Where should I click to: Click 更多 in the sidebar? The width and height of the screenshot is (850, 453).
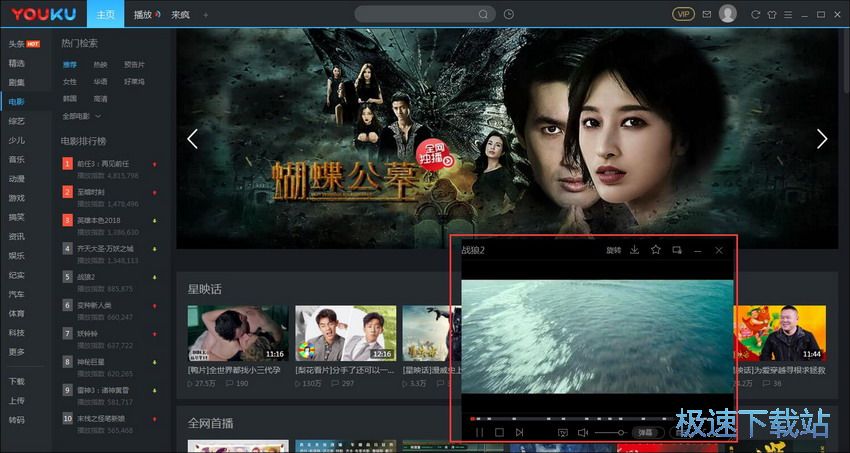pos(17,352)
